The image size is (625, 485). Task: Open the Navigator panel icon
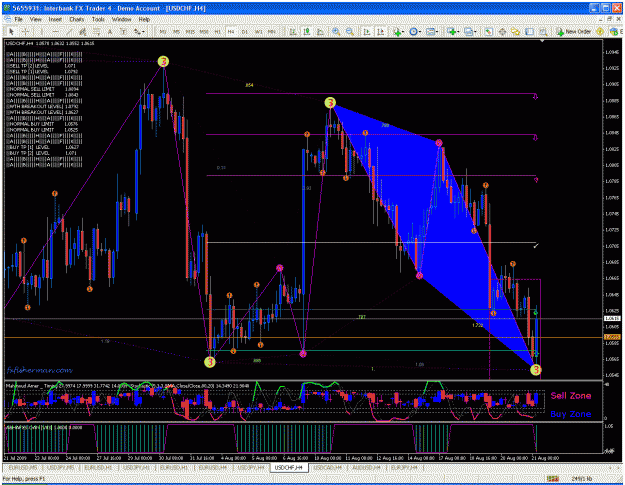(516, 31)
